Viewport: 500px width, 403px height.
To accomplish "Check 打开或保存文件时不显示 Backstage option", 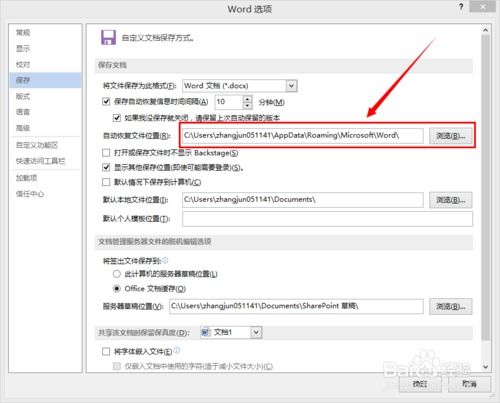I will click(x=106, y=153).
